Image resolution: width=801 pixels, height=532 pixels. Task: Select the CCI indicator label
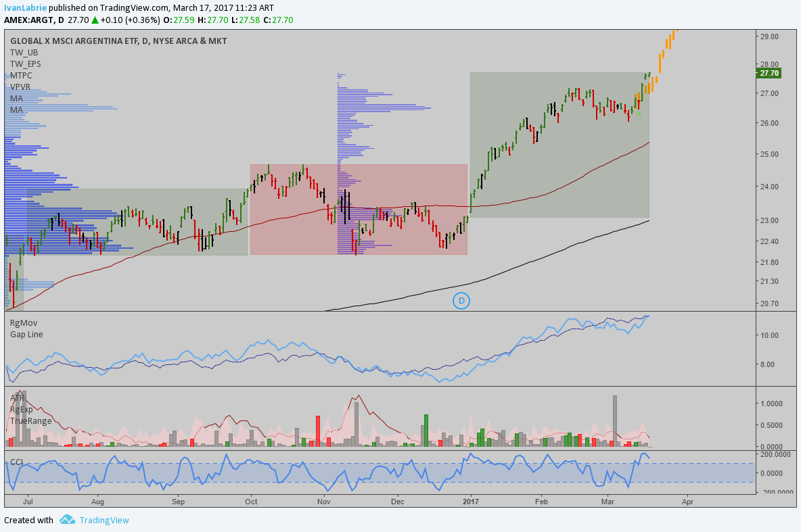pos(17,462)
